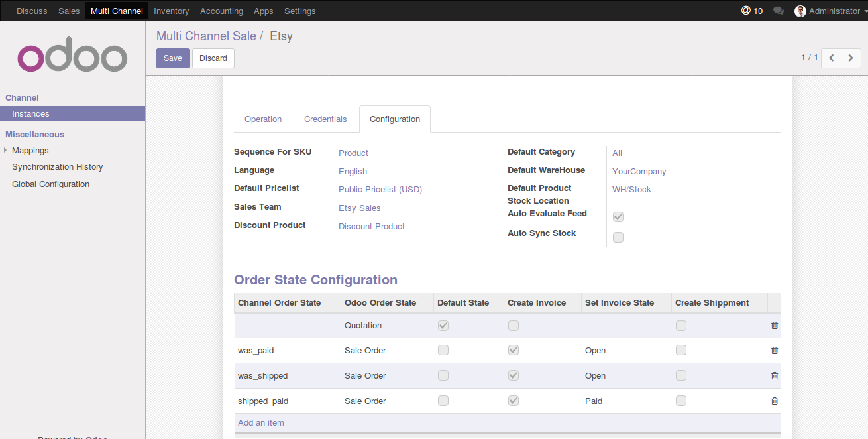Click the Open invoice state in was_paid row
The image size is (868, 439).
coord(626,351)
